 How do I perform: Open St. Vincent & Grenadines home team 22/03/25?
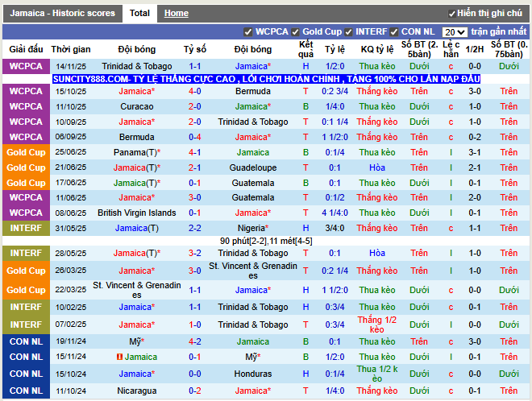(x=137, y=290)
